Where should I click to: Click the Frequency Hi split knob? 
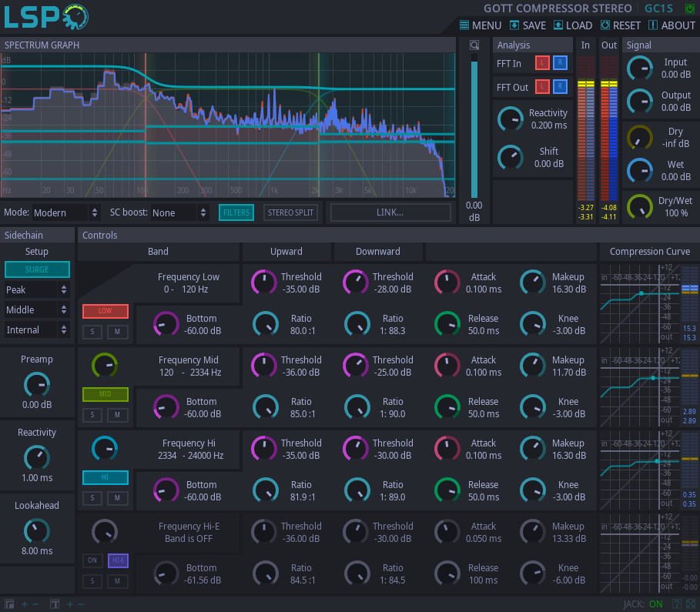(105, 448)
